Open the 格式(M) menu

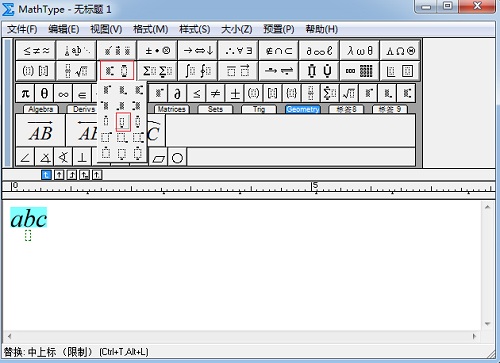point(151,29)
